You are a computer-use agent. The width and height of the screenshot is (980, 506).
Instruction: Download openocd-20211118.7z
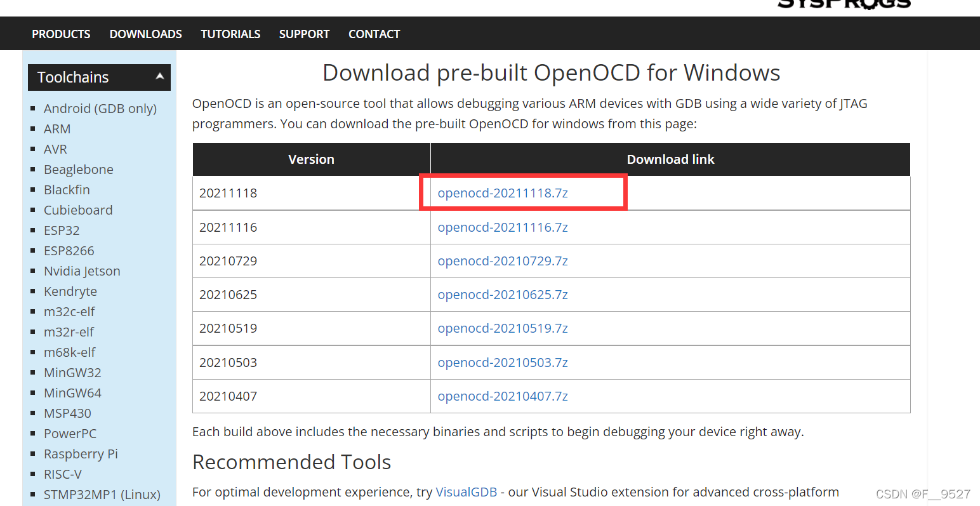click(x=503, y=193)
